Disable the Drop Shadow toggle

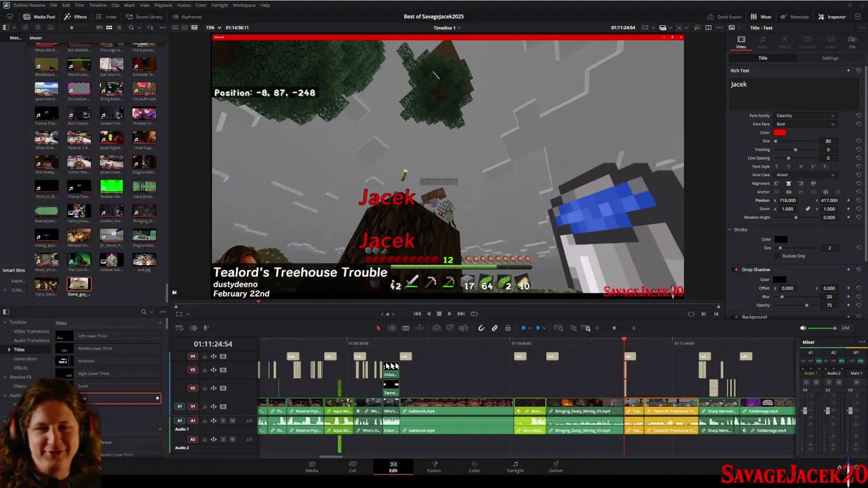[x=736, y=270]
